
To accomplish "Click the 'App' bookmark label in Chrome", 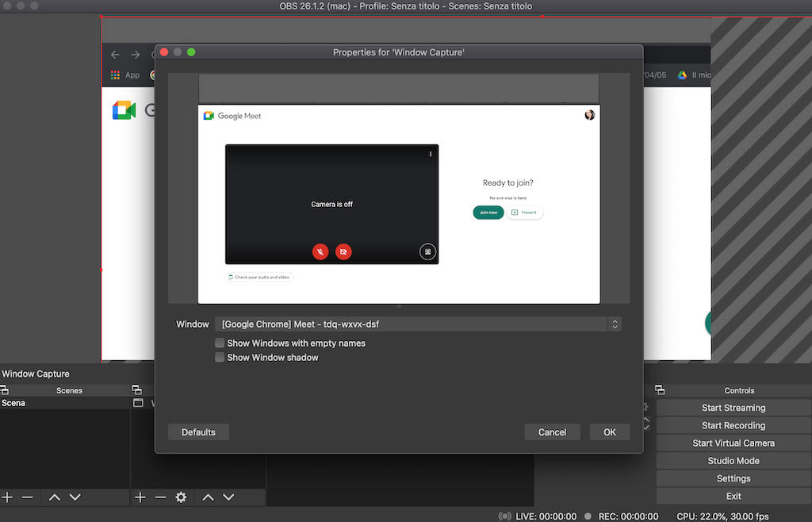I will pyautogui.click(x=132, y=75).
